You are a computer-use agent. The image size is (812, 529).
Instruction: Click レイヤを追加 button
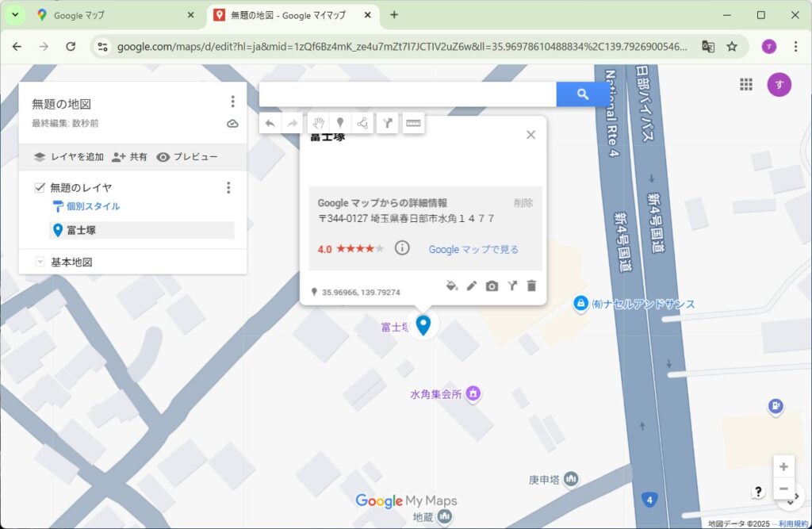69,157
